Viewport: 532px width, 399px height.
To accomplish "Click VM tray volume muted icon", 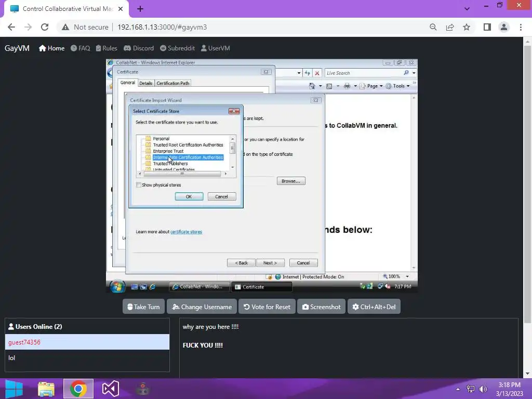I will click(388, 286).
